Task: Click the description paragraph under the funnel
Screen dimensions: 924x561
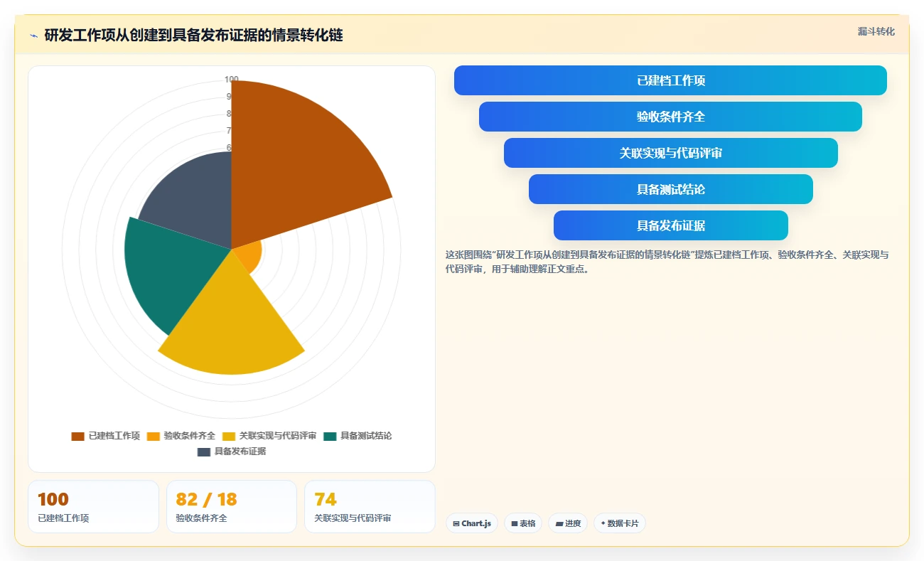Action: tap(668, 262)
